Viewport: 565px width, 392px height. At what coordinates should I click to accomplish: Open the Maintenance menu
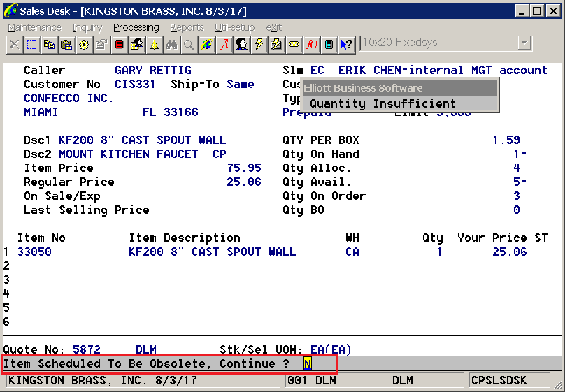click(x=34, y=28)
